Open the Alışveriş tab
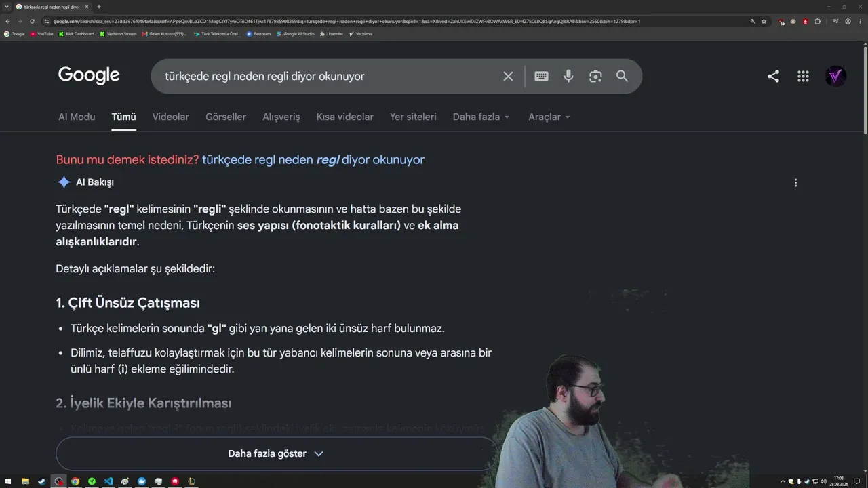 [x=281, y=117]
